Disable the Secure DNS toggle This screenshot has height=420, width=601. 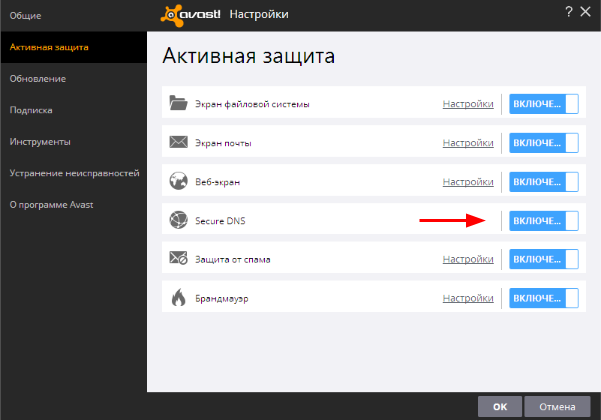click(x=544, y=220)
